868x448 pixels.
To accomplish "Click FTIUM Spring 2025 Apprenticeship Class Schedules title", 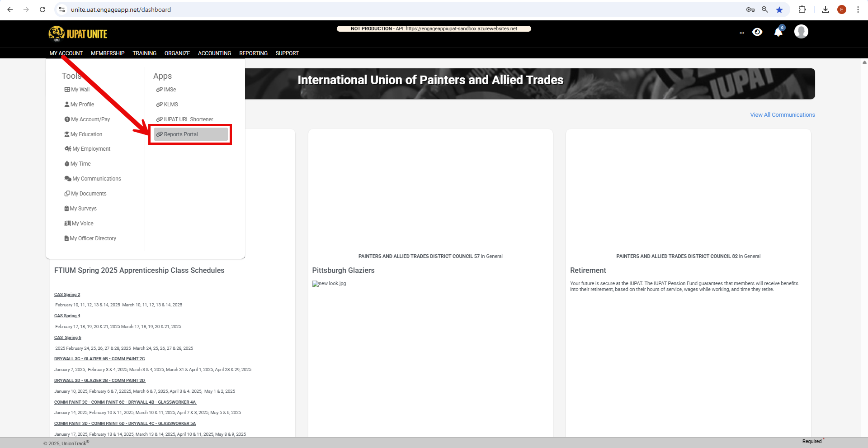I will coord(139,270).
